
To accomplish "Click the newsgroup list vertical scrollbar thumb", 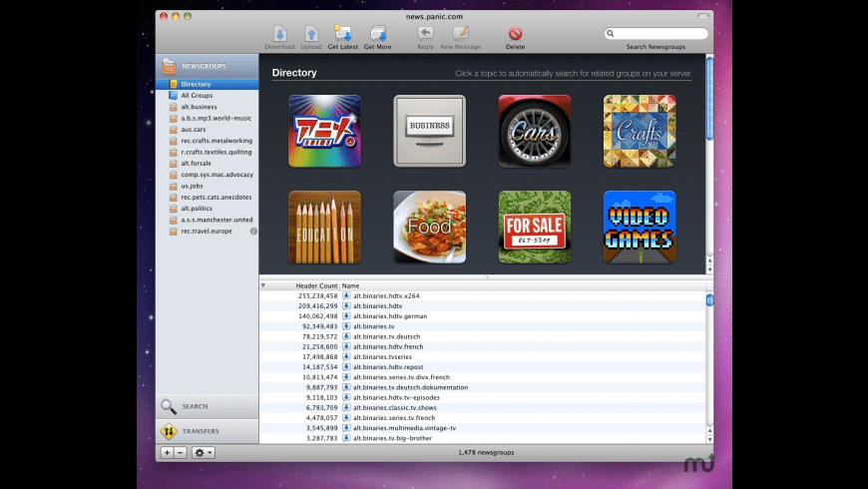I will pyautogui.click(x=710, y=300).
